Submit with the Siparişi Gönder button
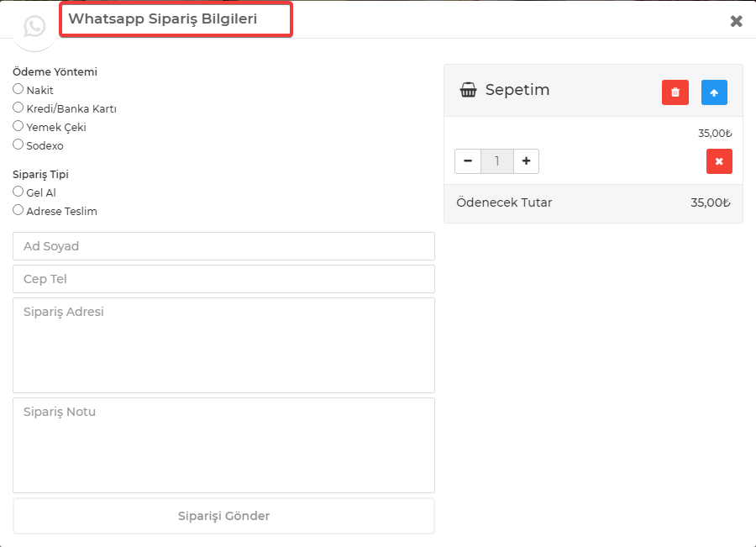Image resolution: width=756 pixels, height=547 pixels. pos(223,516)
